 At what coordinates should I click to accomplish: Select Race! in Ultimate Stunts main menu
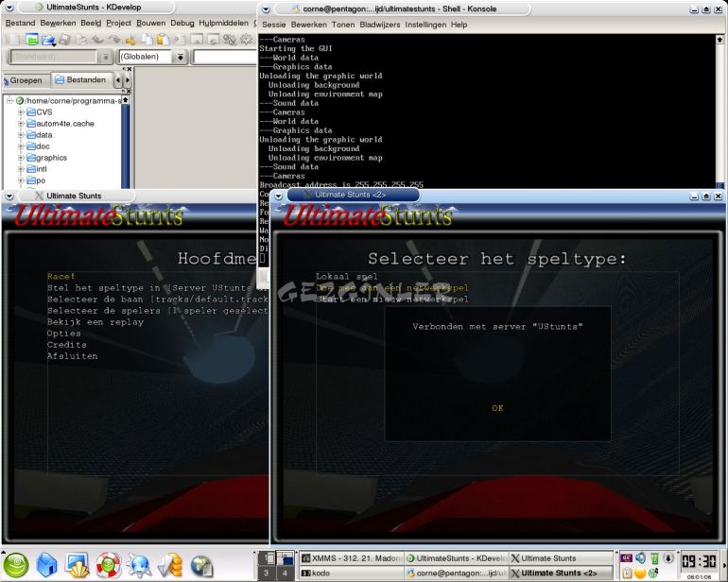click(61, 276)
